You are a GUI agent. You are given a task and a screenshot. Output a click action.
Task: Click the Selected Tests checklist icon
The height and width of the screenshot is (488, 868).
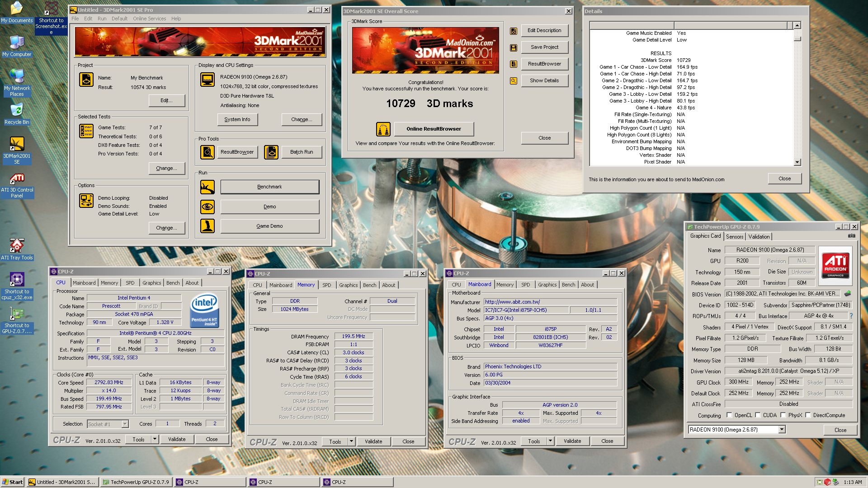[x=86, y=131]
